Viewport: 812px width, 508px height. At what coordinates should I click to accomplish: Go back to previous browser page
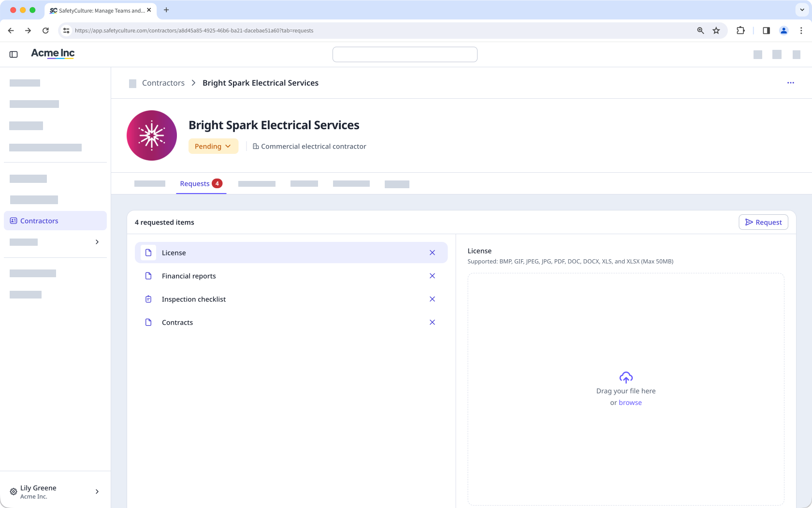11,30
